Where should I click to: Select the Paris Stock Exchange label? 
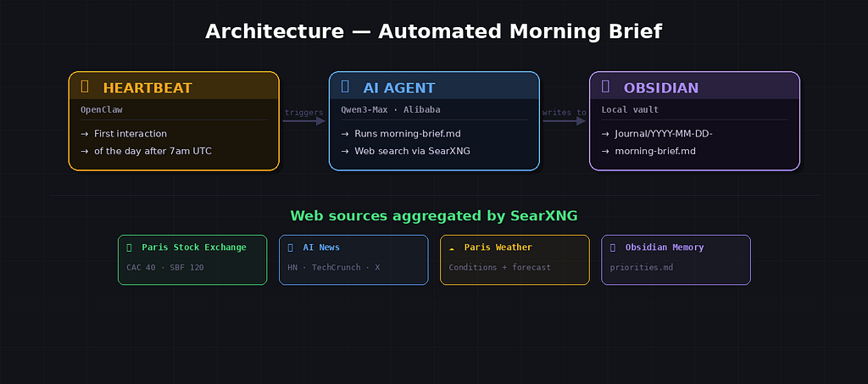click(194, 248)
